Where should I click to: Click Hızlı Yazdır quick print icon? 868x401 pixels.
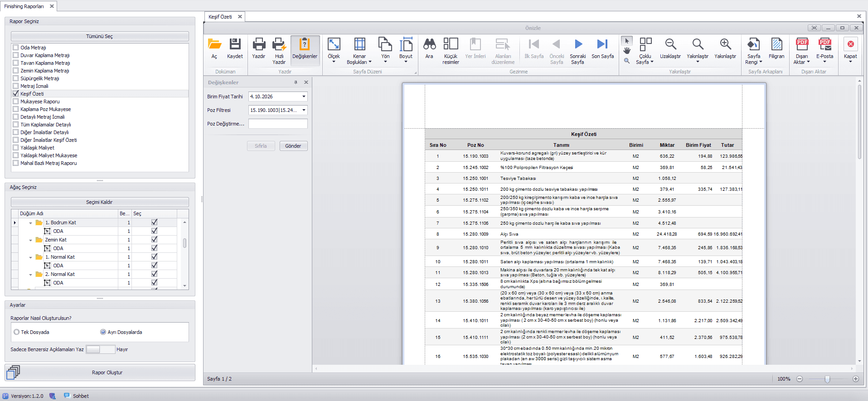pyautogui.click(x=279, y=44)
